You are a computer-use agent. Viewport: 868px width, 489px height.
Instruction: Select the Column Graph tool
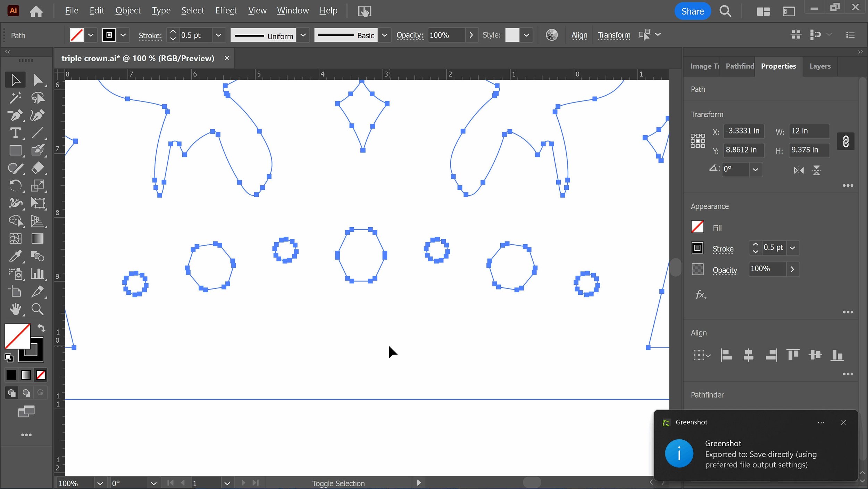[x=37, y=274]
